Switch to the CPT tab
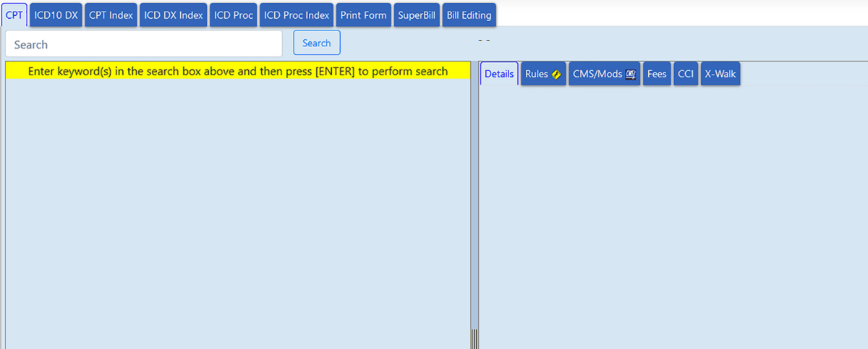This screenshot has height=349, width=868. click(x=14, y=15)
